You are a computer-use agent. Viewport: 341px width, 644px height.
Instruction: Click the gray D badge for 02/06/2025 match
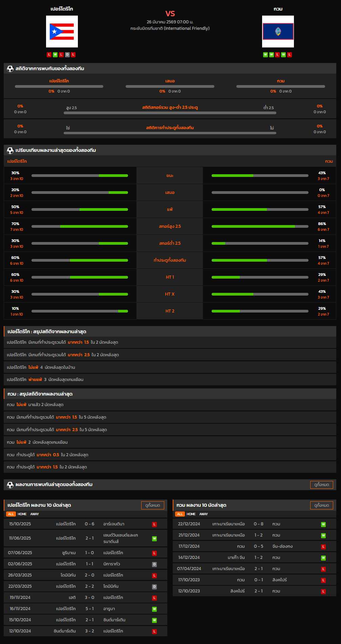coord(154,564)
